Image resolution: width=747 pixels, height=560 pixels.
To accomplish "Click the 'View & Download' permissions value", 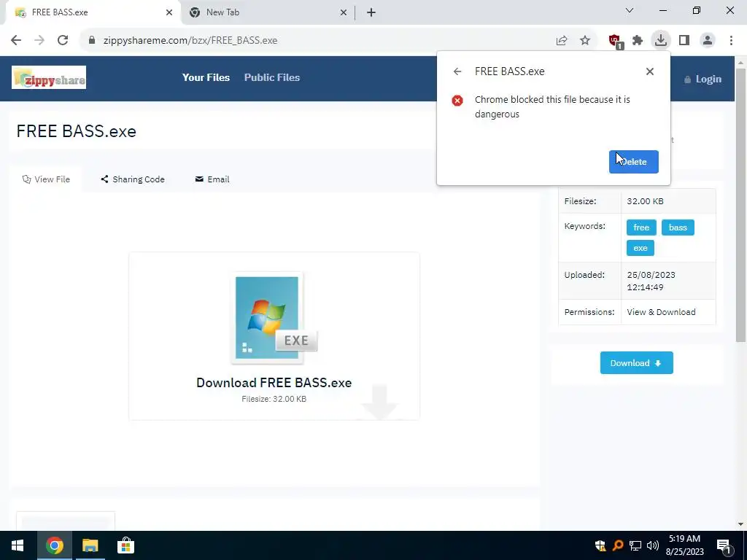I will (661, 312).
